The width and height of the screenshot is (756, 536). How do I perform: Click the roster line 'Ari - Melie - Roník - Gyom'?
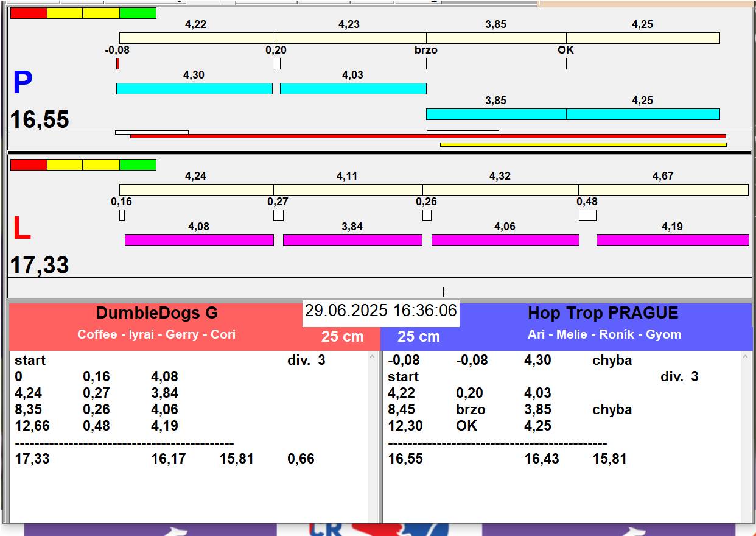click(x=604, y=334)
